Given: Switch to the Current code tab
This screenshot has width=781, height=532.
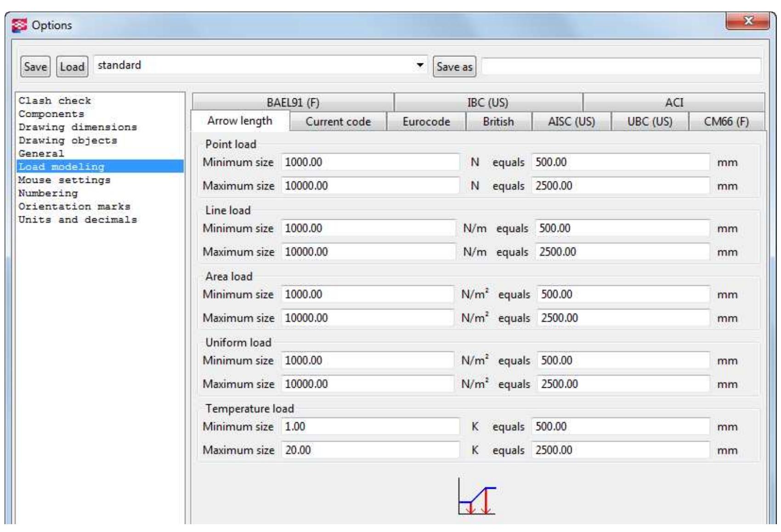Looking at the screenshot, I should tap(338, 121).
